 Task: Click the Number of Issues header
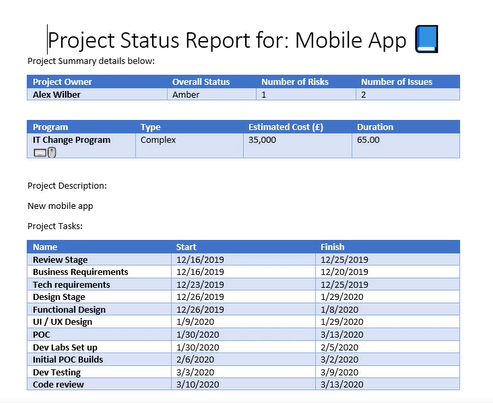tap(396, 82)
